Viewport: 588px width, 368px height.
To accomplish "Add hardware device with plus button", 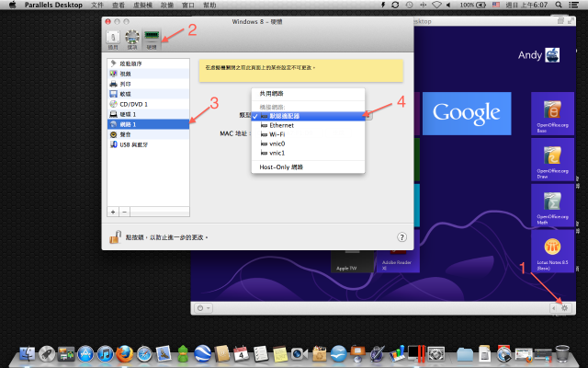I will (x=113, y=212).
